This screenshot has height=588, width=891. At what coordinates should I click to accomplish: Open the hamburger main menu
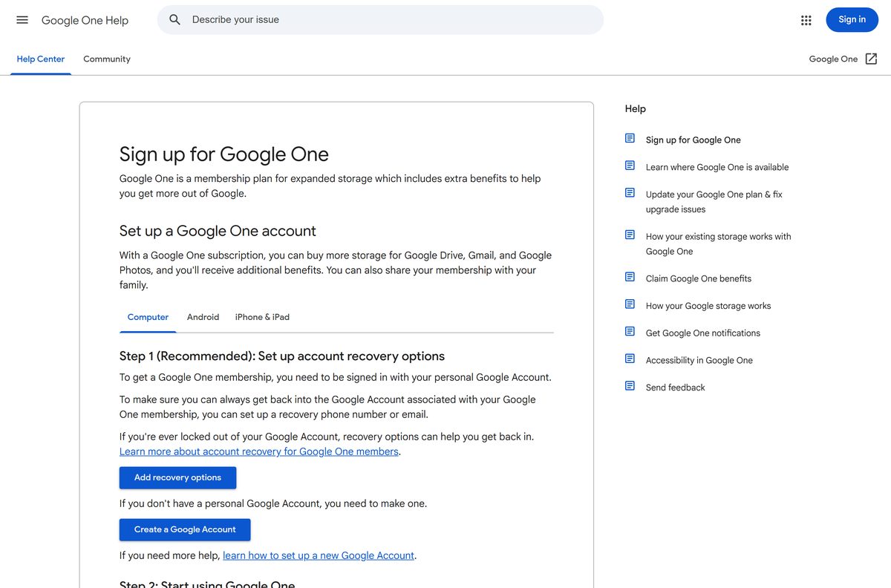click(x=22, y=20)
